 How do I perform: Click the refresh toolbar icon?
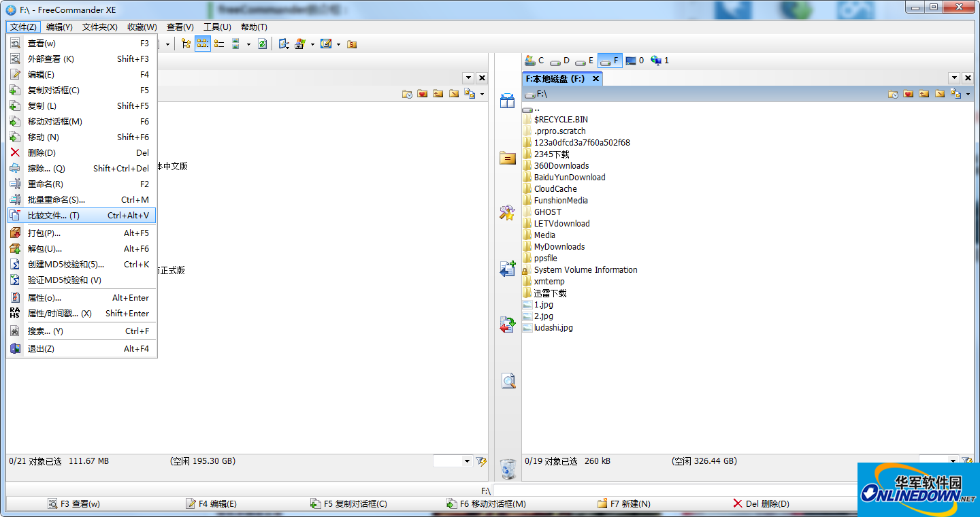point(262,44)
